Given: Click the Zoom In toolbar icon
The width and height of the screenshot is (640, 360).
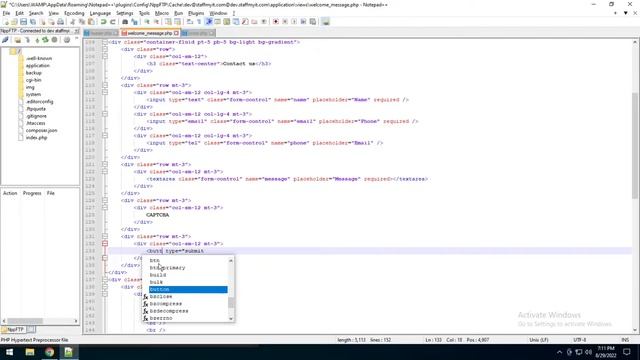Looking at the screenshot, I should [147, 22].
